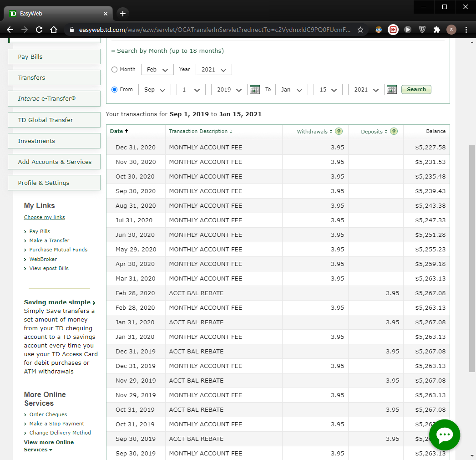Open the green live chat bubble
476x460 pixels.
[x=445, y=435]
